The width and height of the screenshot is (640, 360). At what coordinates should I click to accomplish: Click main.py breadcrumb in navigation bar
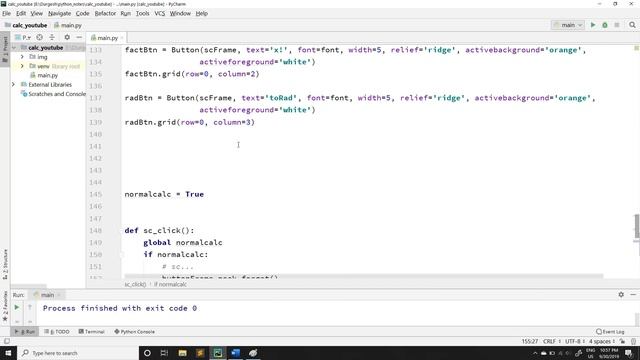click(x=68, y=25)
